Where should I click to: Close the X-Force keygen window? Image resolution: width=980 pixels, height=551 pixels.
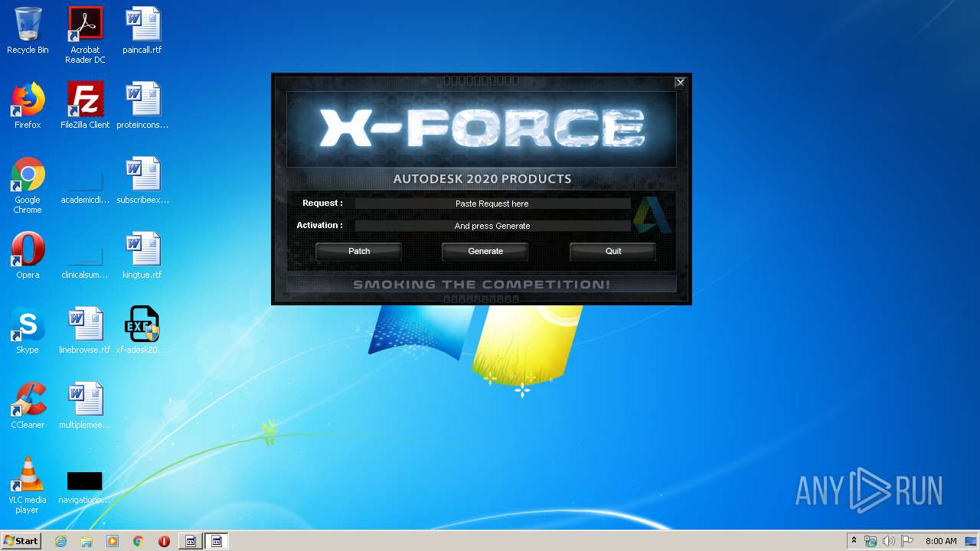680,83
